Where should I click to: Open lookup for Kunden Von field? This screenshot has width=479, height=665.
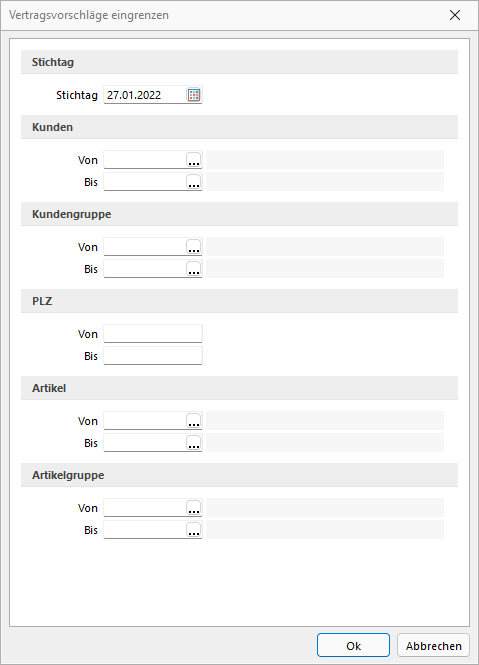pos(194,160)
